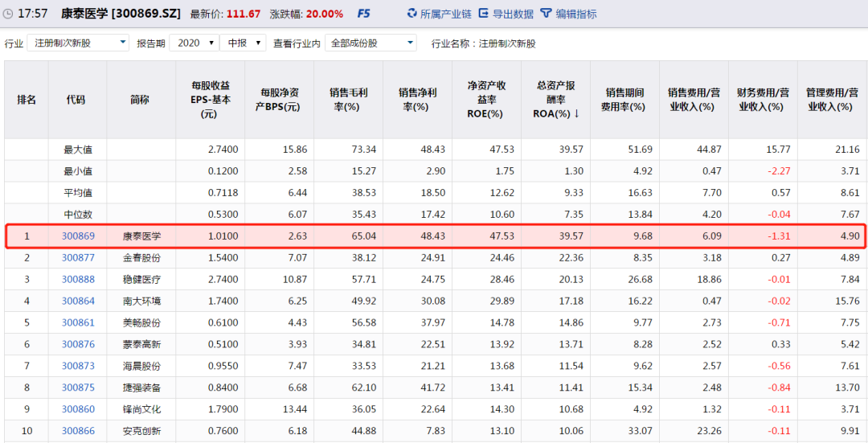Image resolution: width=868 pixels, height=443 pixels.
Task: Open stock code 300877 link
Action: pyautogui.click(x=78, y=258)
